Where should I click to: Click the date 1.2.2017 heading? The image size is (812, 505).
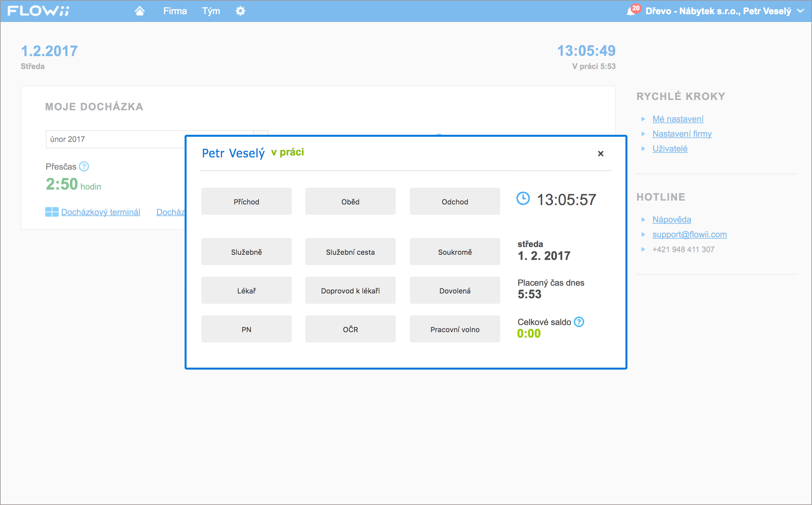(49, 51)
